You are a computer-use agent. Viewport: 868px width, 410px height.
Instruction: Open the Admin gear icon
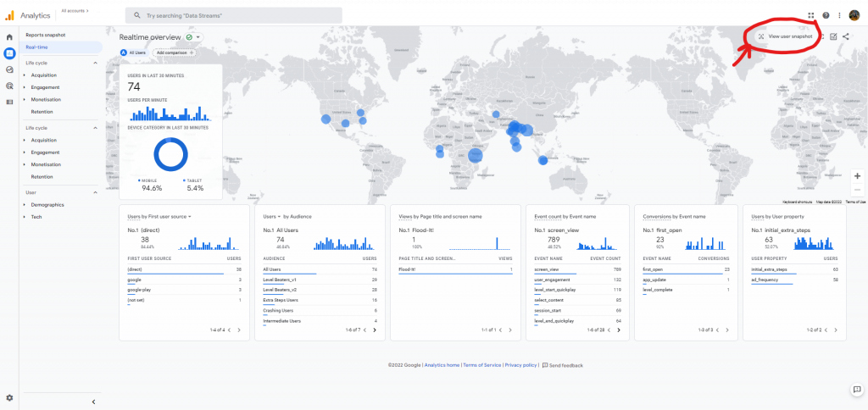click(9, 398)
